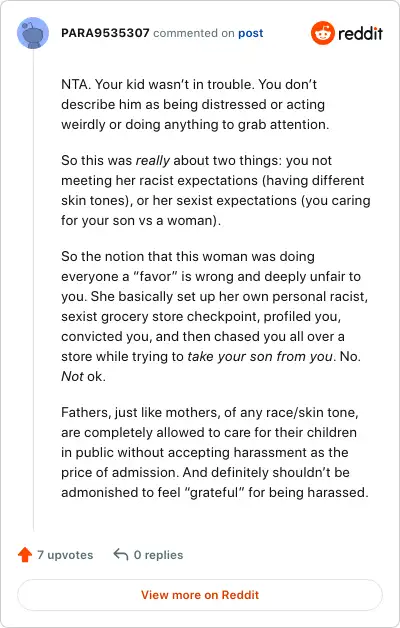
Task: Click the orange upvote arrow icon
Action: point(25,555)
